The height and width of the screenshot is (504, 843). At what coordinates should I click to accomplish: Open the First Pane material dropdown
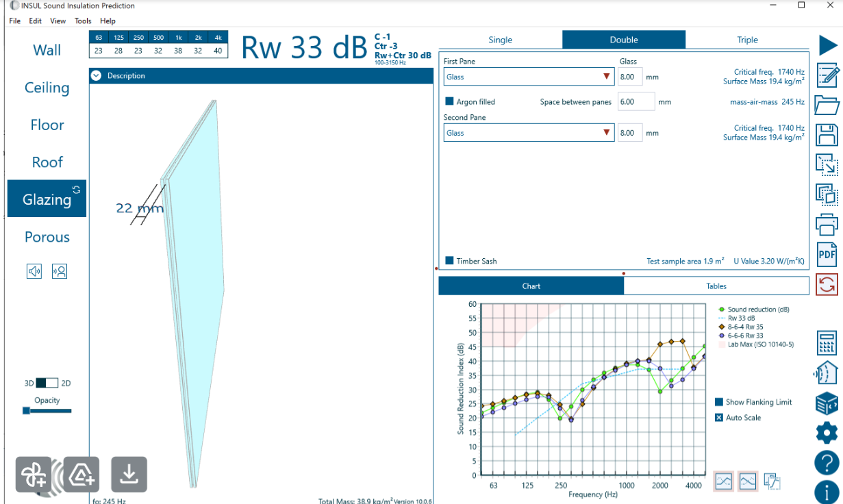click(529, 77)
